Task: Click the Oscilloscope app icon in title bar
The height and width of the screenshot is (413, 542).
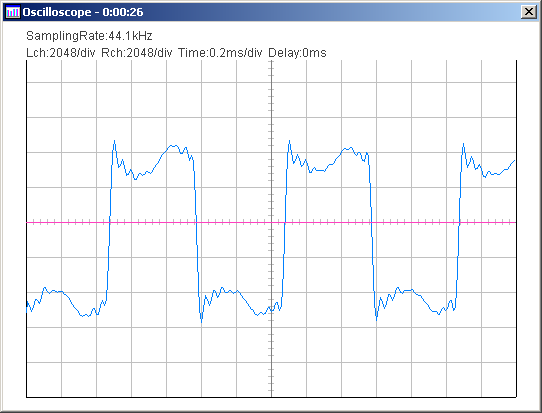Action: pyautogui.click(x=13, y=12)
